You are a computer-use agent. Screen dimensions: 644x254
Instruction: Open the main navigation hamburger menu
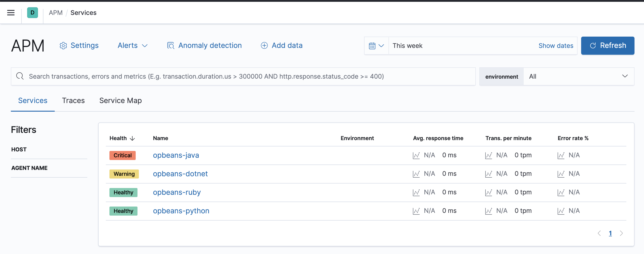coord(11,12)
